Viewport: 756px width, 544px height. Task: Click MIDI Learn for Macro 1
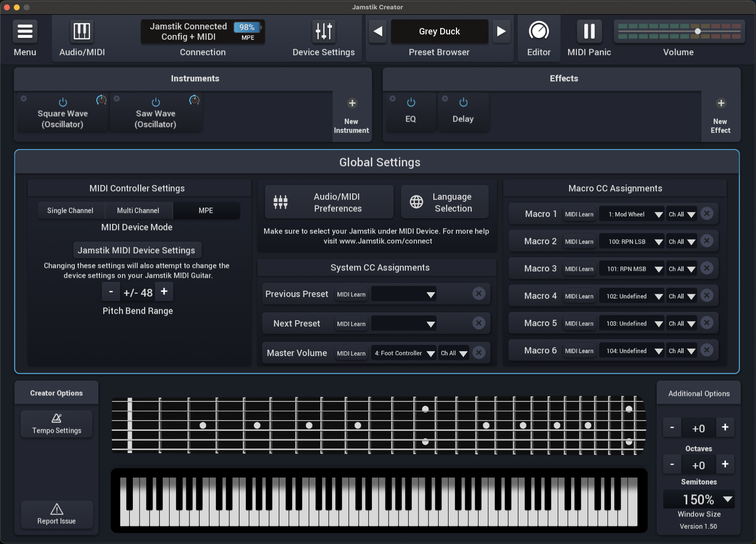579,214
